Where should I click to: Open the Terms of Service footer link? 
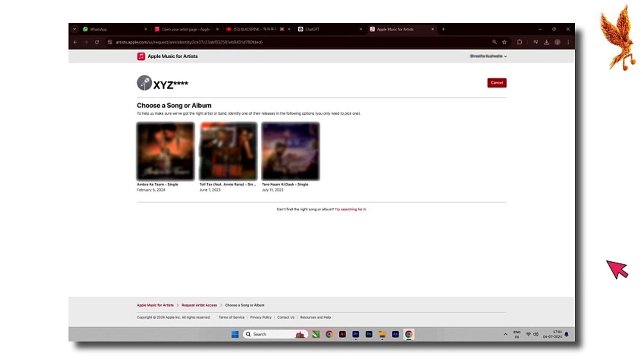click(232, 317)
